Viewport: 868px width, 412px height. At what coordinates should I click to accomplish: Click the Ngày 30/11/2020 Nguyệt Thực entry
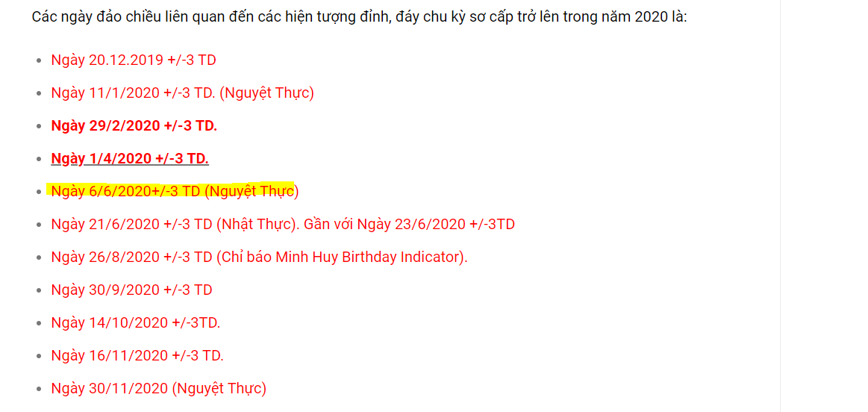(x=159, y=389)
